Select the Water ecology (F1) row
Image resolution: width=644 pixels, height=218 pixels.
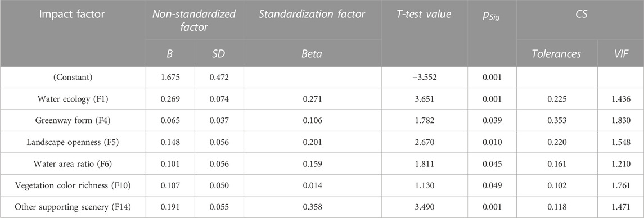pyautogui.click(x=322, y=99)
